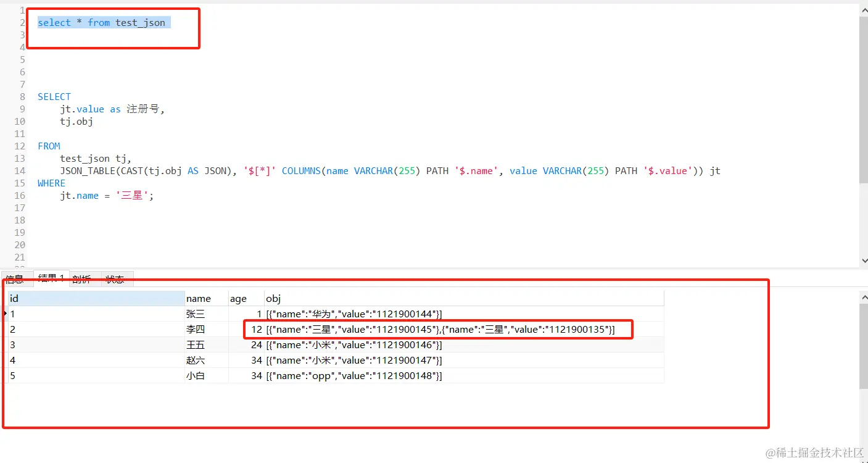
Task: Click the name column header
Action: (207, 299)
